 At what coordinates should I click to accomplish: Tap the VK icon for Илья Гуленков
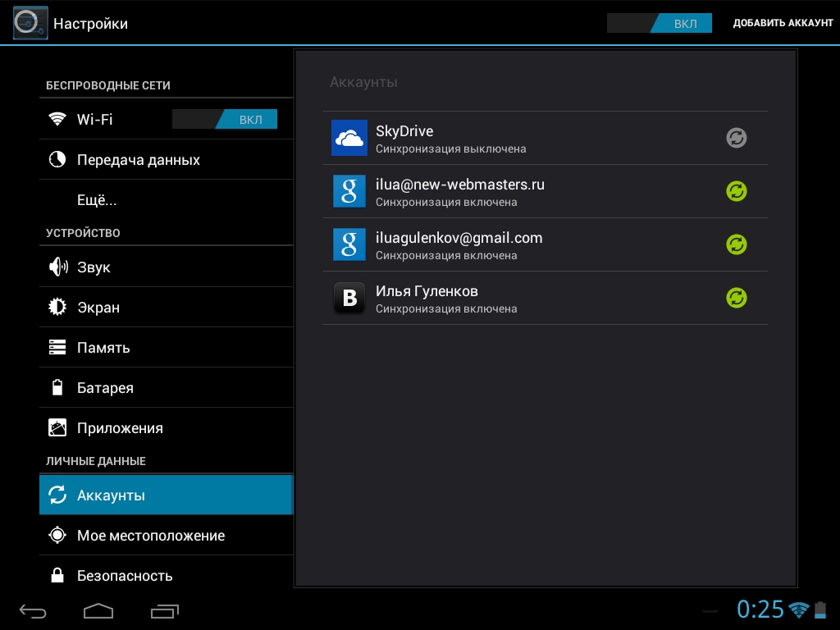[x=349, y=298]
